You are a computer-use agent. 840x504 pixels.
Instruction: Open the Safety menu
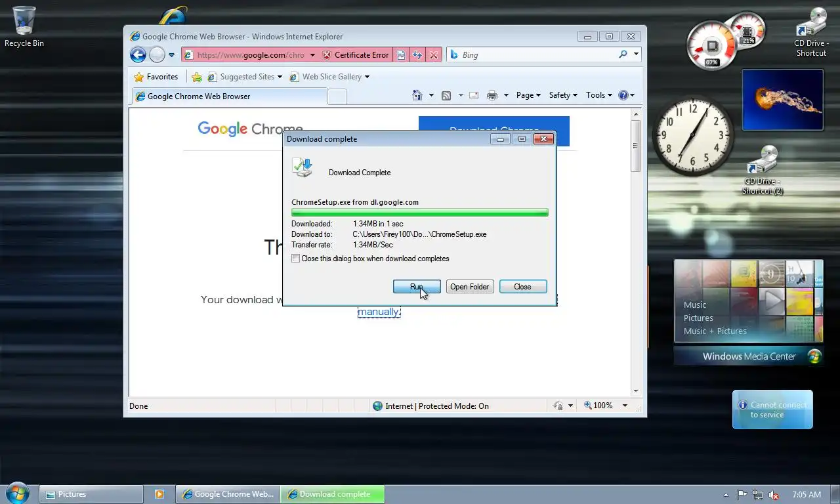(563, 95)
